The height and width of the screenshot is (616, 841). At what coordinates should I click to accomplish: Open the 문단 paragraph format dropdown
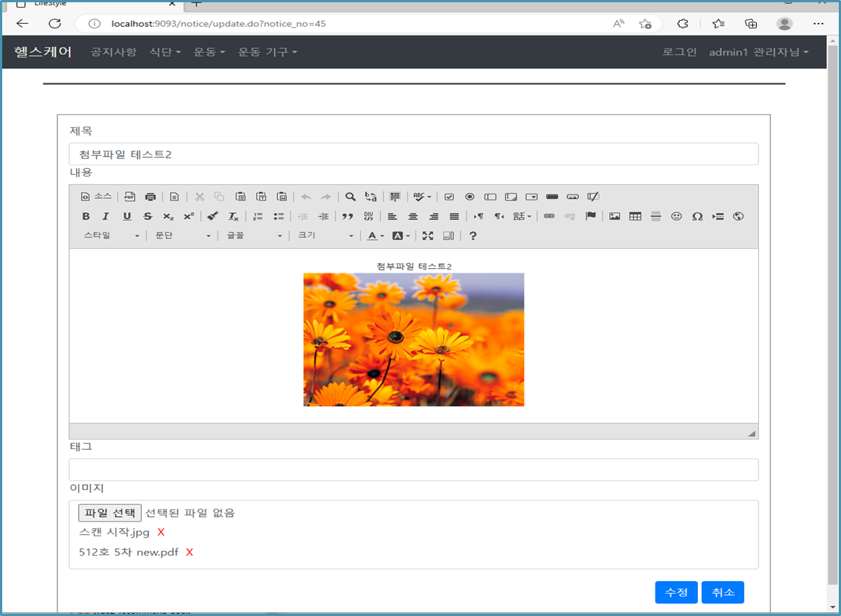[183, 236]
